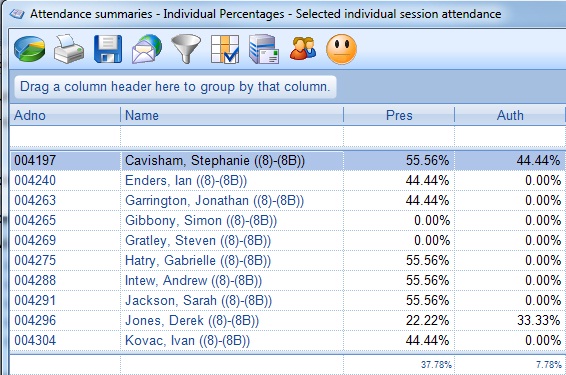
Task: Click the orange smiley face icon
Action: (341, 49)
